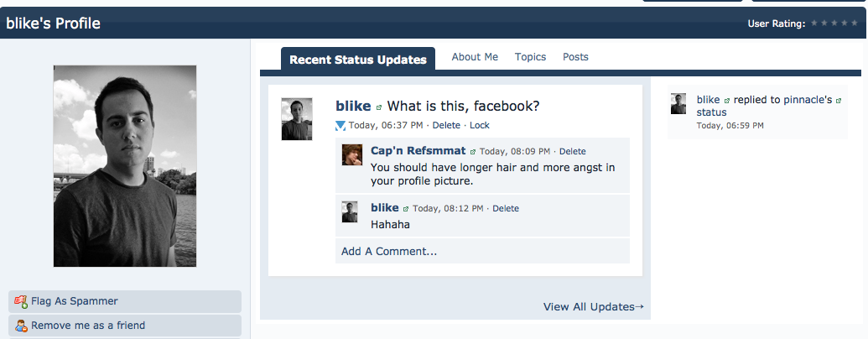Image resolution: width=868 pixels, height=339 pixels.
Task: Click the red flag spammer icon
Action: 21,301
